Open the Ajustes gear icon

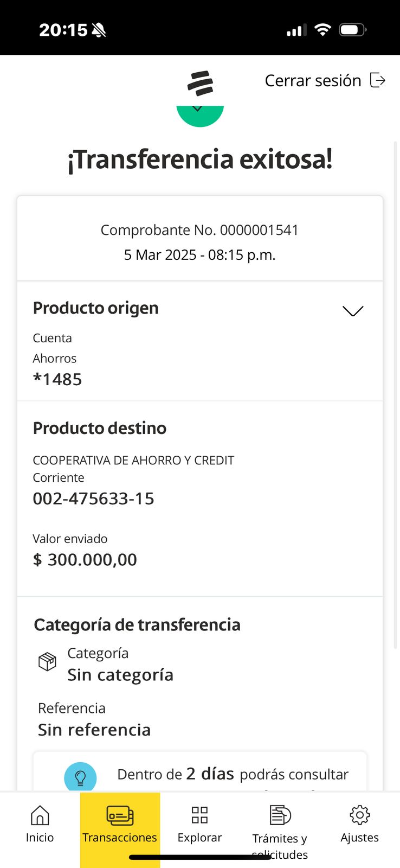click(359, 815)
